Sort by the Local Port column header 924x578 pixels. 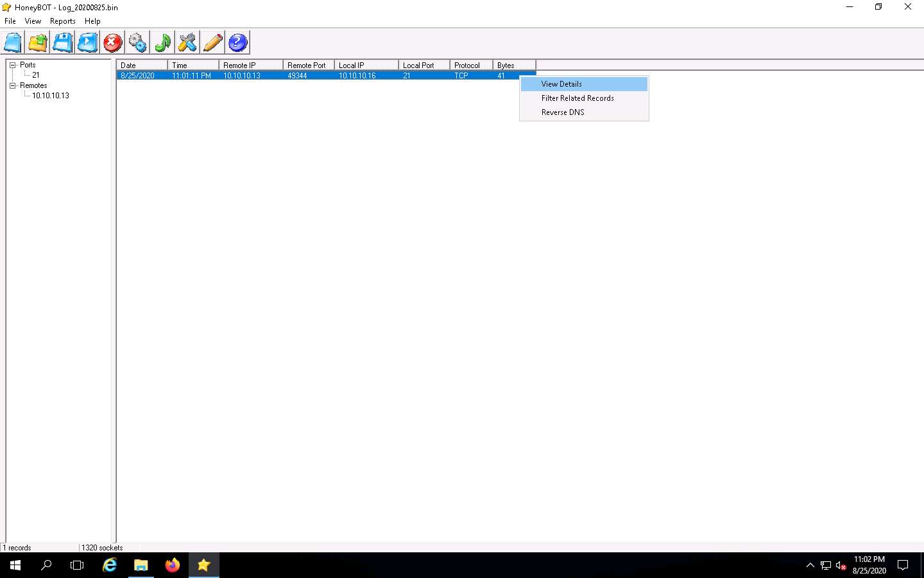[424, 66]
